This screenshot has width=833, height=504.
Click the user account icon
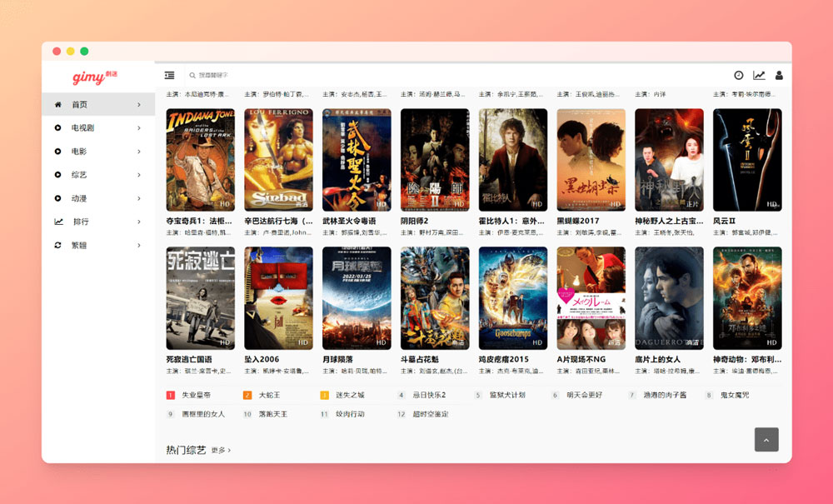point(780,75)
